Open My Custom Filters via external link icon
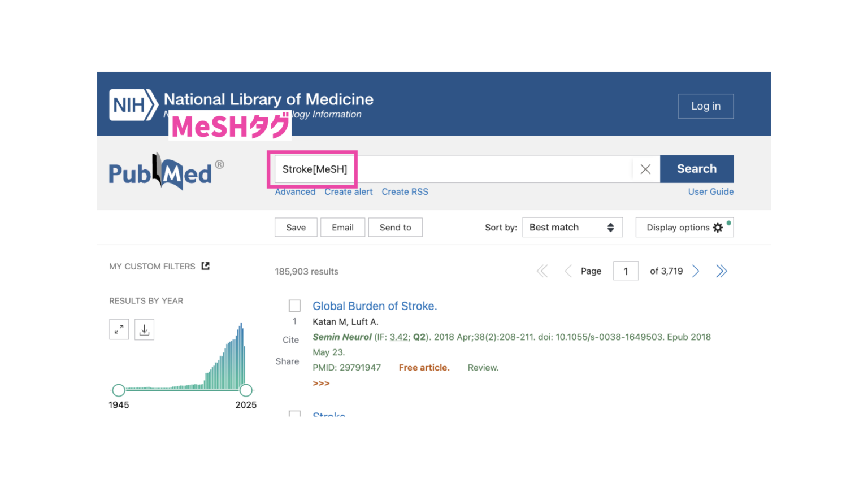 (206, 265)
